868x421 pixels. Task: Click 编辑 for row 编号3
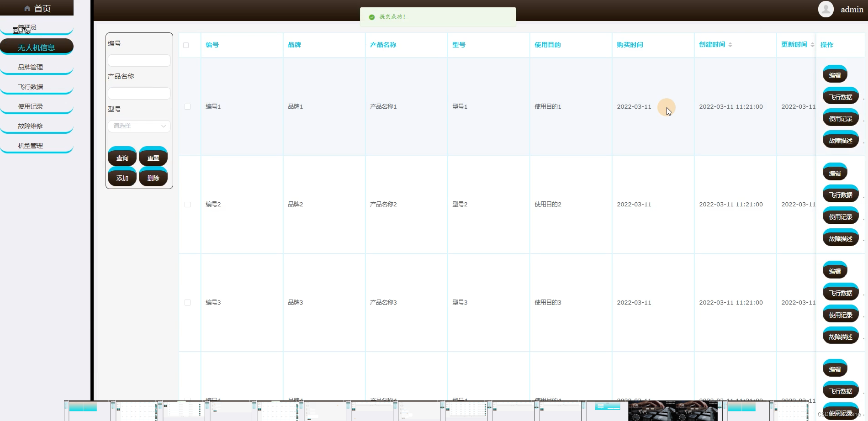coord(835,270)
